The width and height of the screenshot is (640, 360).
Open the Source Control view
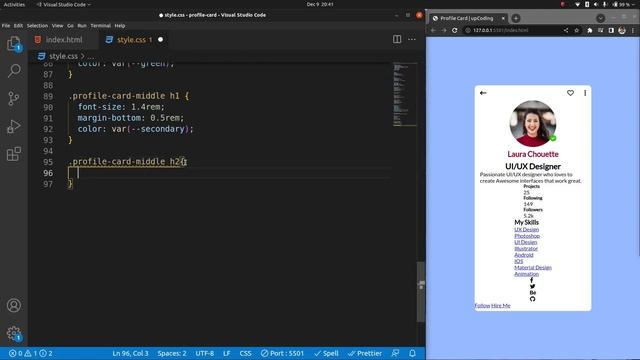pos(13,99)
